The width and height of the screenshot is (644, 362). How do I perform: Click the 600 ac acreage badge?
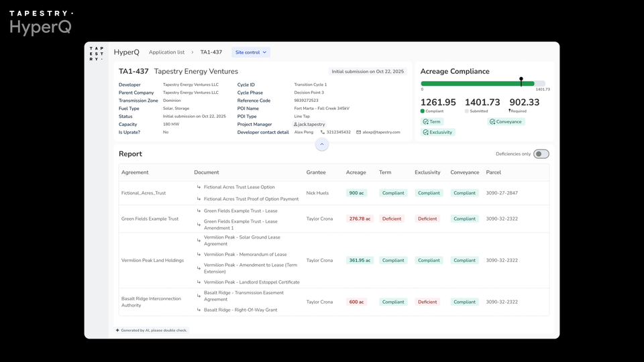point(356,302)
